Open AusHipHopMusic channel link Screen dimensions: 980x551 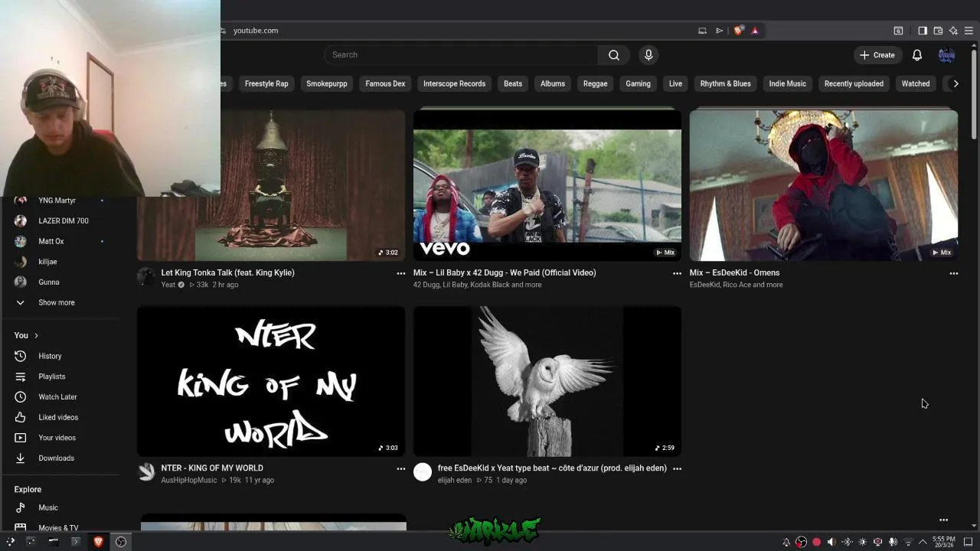(x=188, y=481)
